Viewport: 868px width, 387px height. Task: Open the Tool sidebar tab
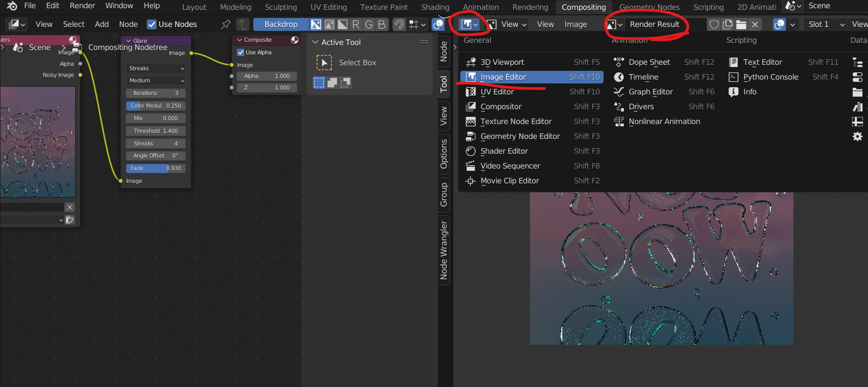(x=444, y=84)
